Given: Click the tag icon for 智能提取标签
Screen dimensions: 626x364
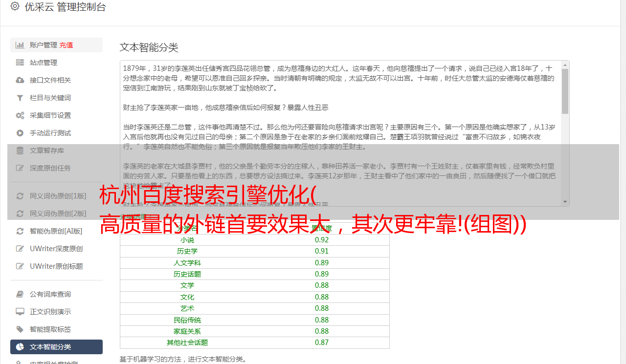Looking at the screenshot, I should [20, 329].
